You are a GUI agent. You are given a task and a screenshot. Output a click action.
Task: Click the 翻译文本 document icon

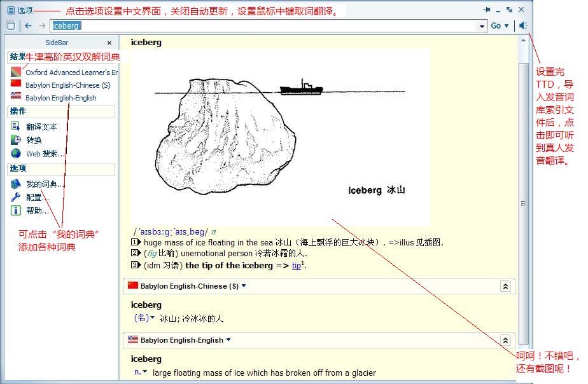(x=15, y=127)
